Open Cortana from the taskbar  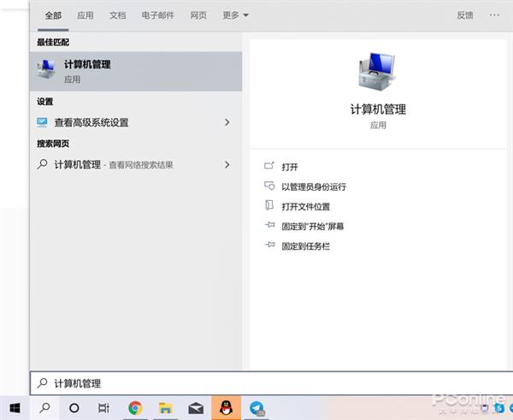click(x=74, y=408)
